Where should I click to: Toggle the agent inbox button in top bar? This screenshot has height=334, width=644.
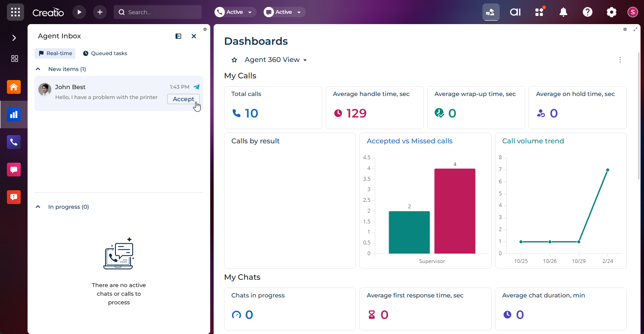pos(491,12)
